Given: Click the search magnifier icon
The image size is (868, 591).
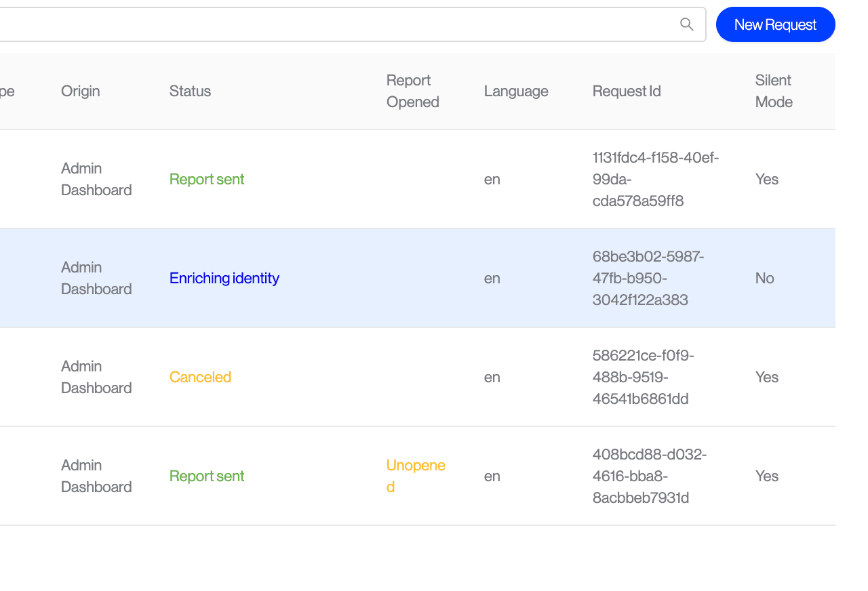Looking at the screenshot, I should coord(686,24).
